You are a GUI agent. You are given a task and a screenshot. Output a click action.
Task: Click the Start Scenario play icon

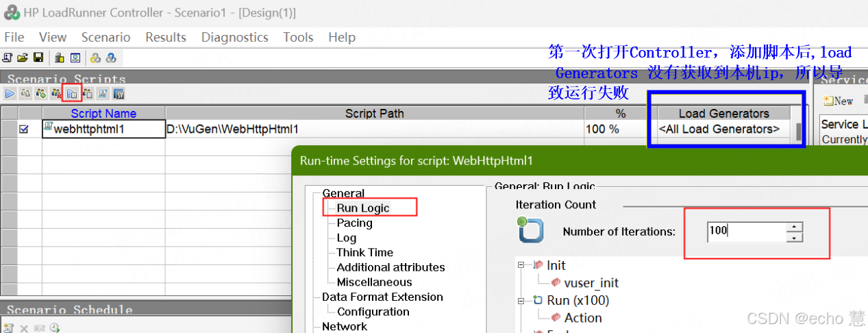[x=10, y=94]
